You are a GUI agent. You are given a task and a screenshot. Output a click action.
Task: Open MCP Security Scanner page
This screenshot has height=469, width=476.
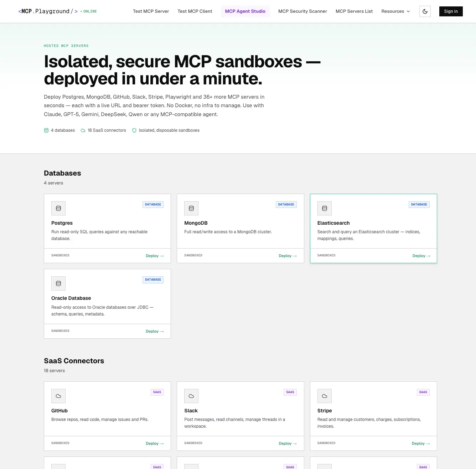(x=302, y=11)
